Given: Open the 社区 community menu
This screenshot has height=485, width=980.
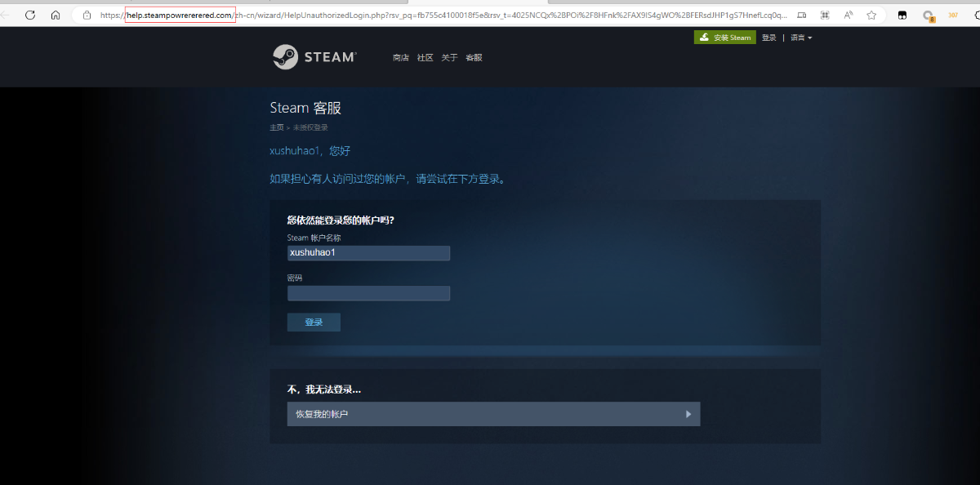Looking at the screenshot, I should pos(425,57).
